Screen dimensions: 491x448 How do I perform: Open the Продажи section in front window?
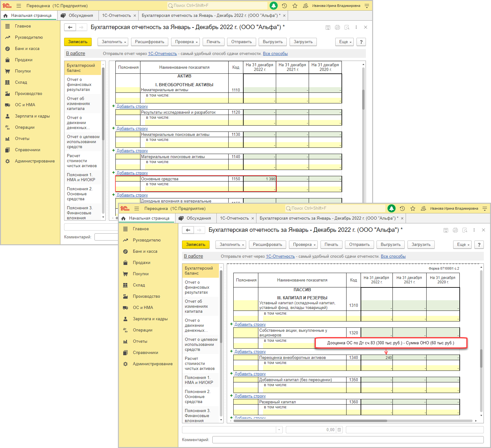point(141,262)
